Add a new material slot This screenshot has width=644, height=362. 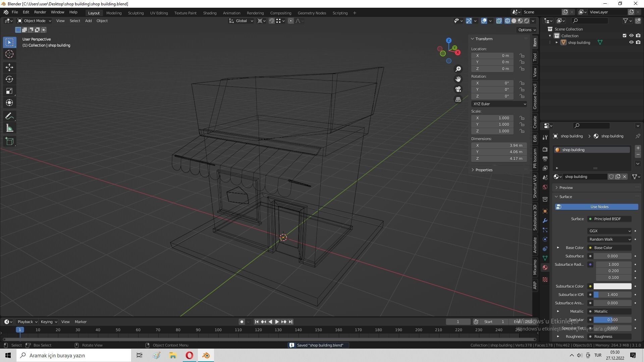(x=638, y=148)
